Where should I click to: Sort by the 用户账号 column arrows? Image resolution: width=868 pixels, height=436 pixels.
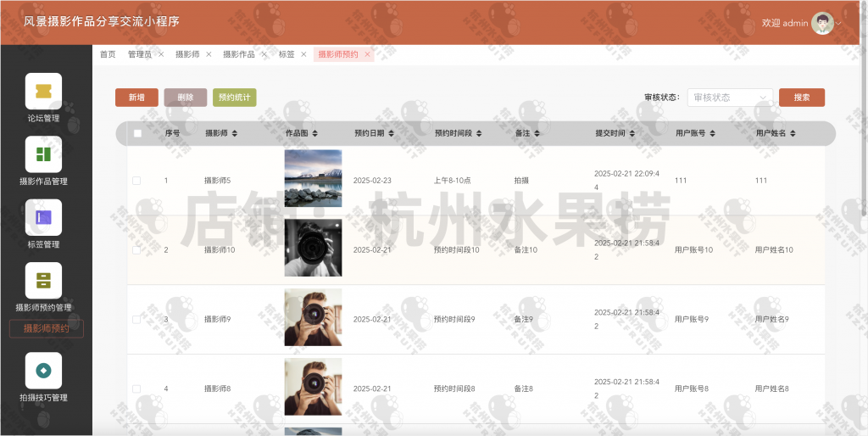pos(712,133)
